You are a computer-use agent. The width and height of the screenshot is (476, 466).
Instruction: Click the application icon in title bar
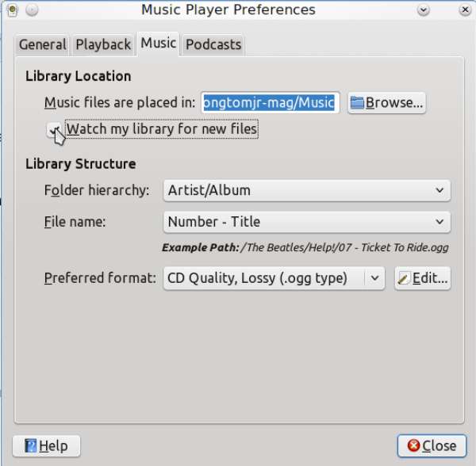12,10
